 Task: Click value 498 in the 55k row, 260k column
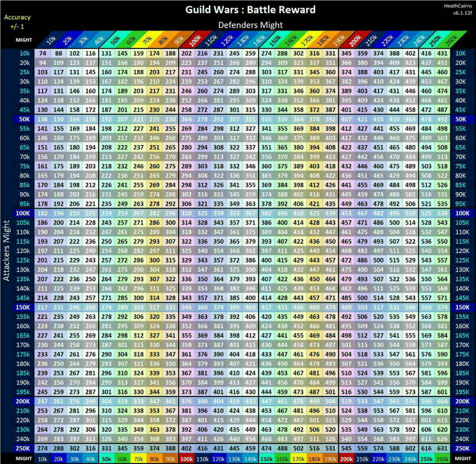(x=442, y=128)
